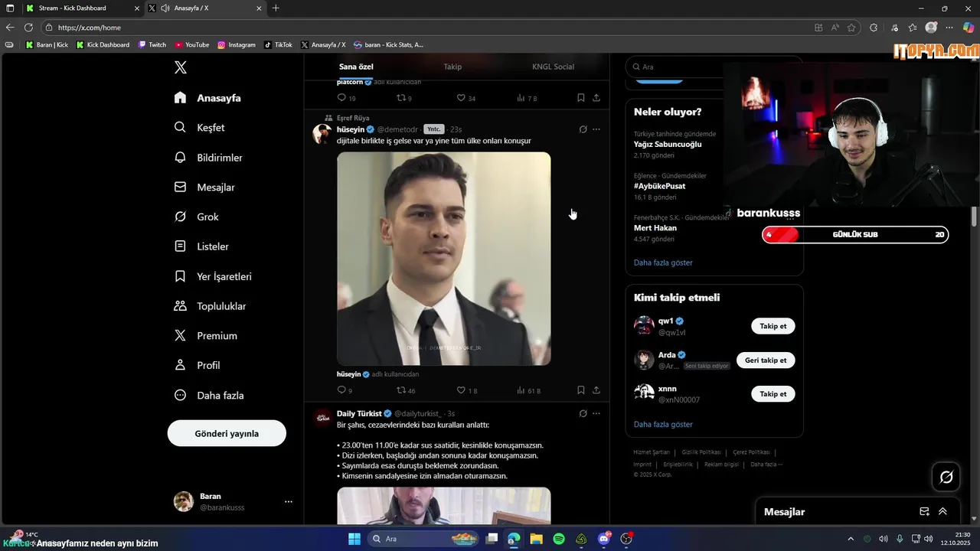The width and height of the screenshot is (980, 551).
Task: Open Premium page
Action: point(205,336)
